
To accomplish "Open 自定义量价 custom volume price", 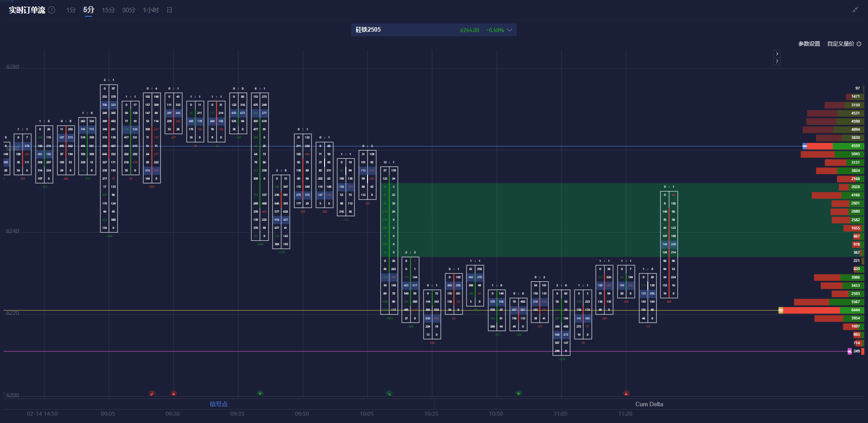I will 840,44.
